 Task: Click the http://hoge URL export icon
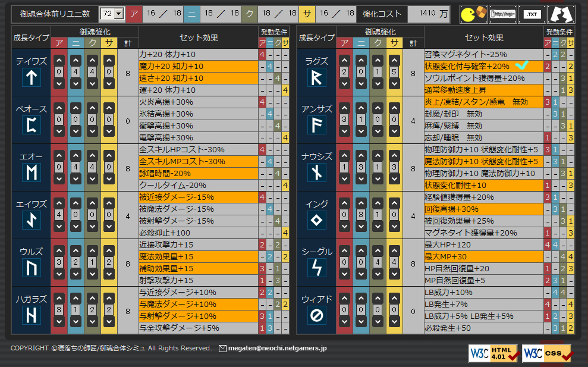pyautogui.click(x=502, y=14)
